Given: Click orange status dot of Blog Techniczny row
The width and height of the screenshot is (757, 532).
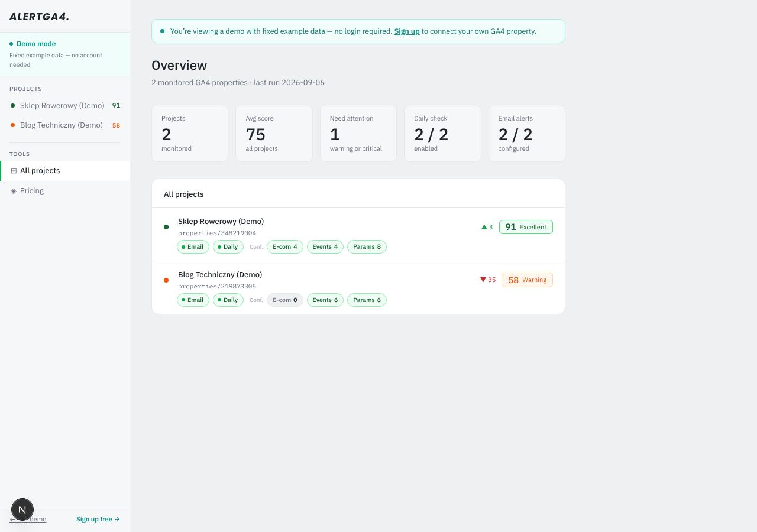Looking at the screenshot, I should [x=166, y=280].
